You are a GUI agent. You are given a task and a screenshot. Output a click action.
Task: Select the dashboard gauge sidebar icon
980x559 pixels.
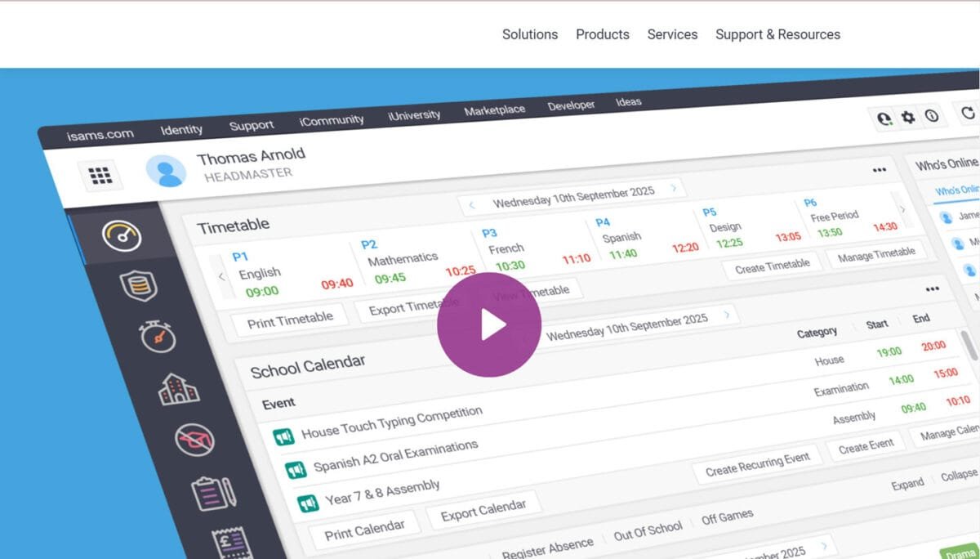click(x=121, y=236)
